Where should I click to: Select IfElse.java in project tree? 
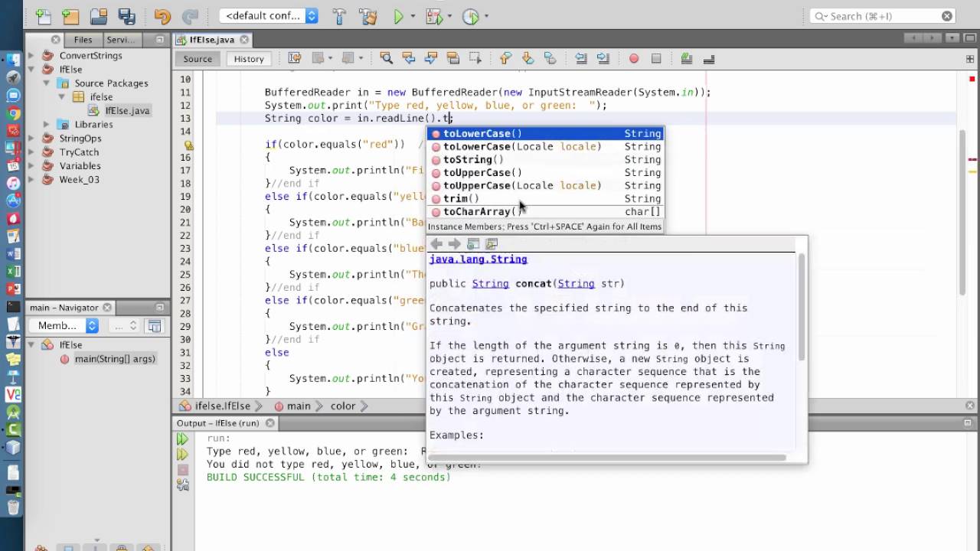[127, 111]
